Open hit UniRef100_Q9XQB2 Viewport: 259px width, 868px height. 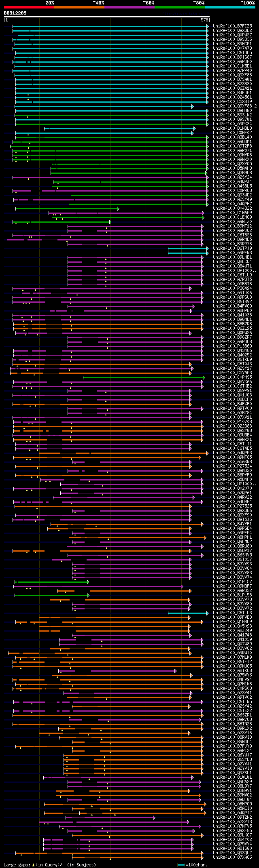232,30
